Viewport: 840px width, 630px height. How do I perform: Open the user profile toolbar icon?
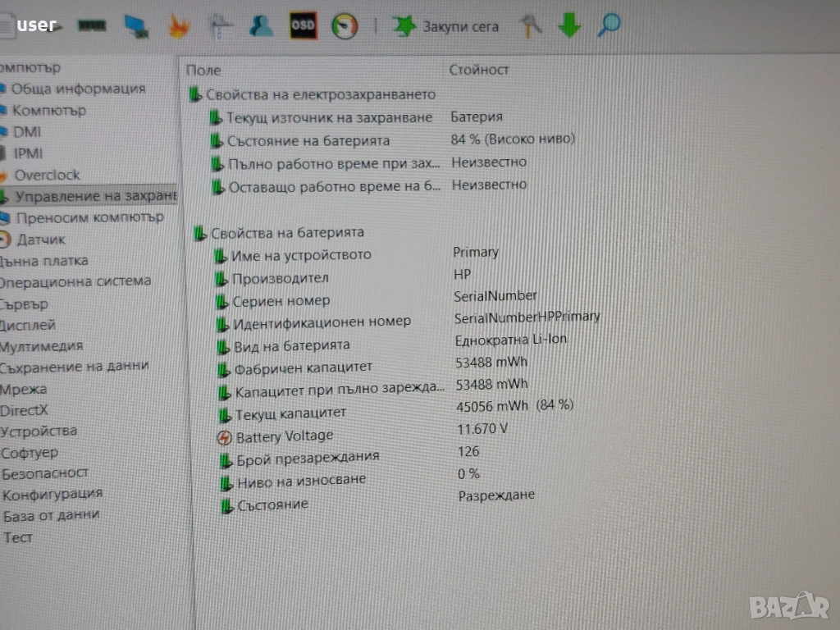261,25
